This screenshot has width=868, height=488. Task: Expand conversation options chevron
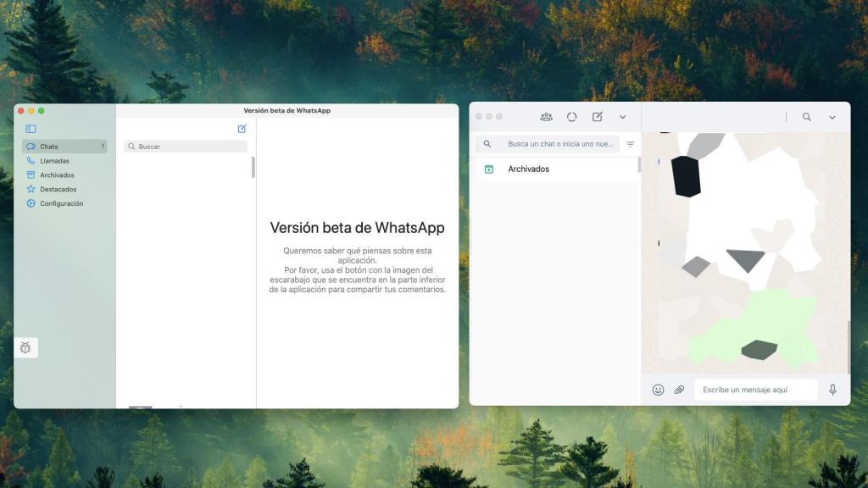[x=832, y=117]
